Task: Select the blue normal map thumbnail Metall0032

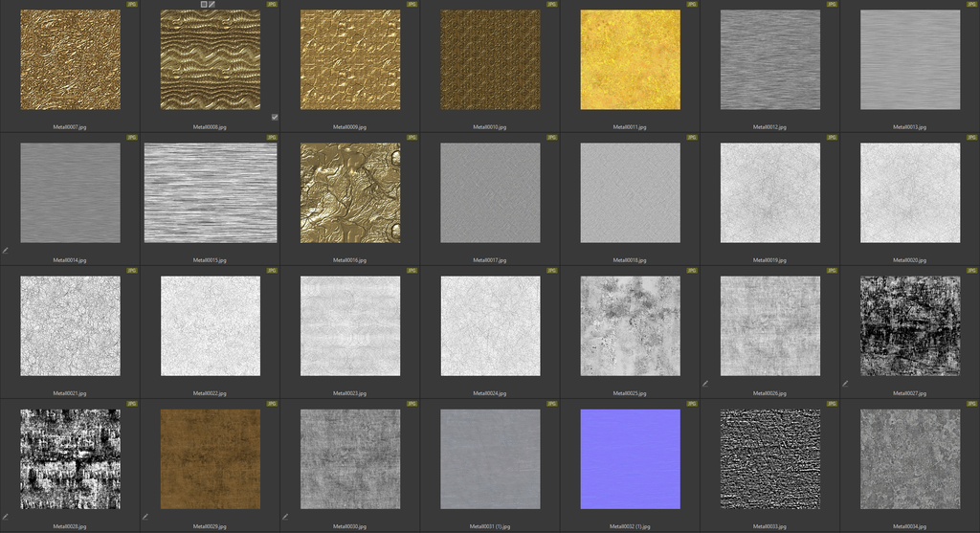Action: 630,459
